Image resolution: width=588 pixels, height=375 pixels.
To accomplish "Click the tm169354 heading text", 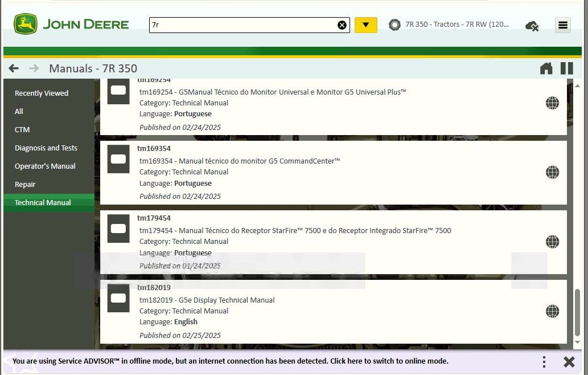I will click(x=154, y=149).
